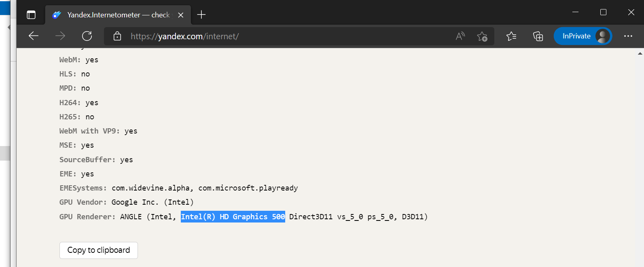Viewport: 644px width, 267px height.
Task: Click the 'H265:' label
Action: point(70,117)
